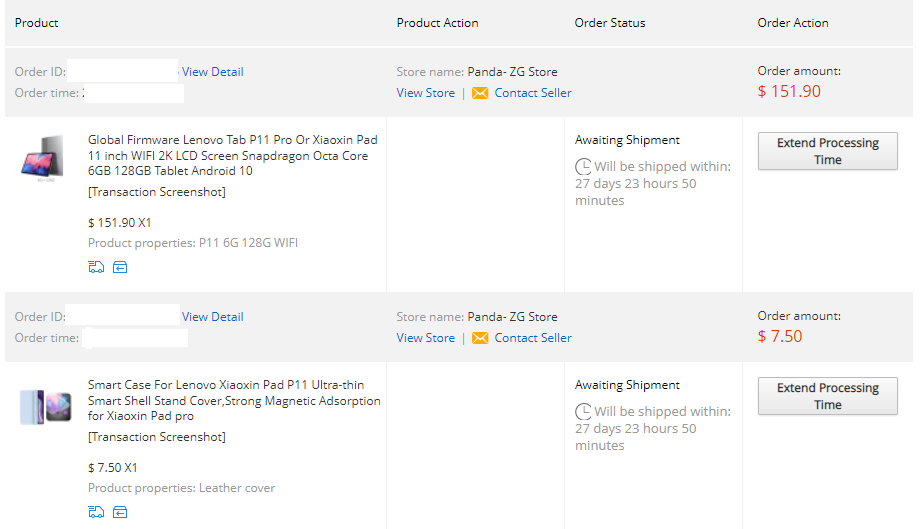Click envelope icon in the Smart Case order header

click(480, 338)
